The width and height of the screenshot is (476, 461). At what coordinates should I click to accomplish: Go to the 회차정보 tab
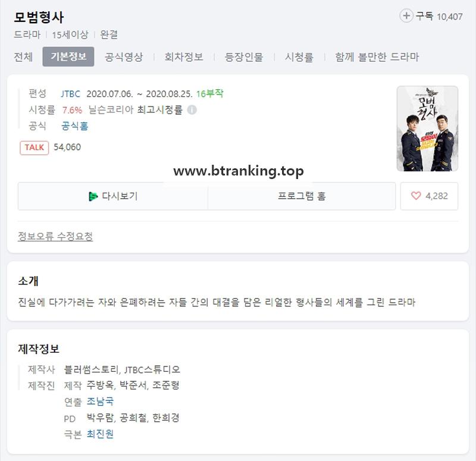pyautogui.click(x=184, y=57)
